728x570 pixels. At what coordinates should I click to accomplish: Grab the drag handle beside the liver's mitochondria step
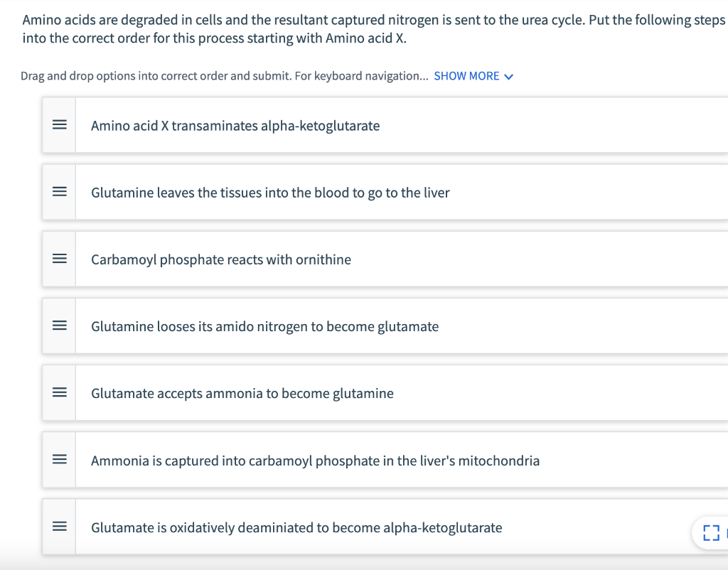point(59,459)
